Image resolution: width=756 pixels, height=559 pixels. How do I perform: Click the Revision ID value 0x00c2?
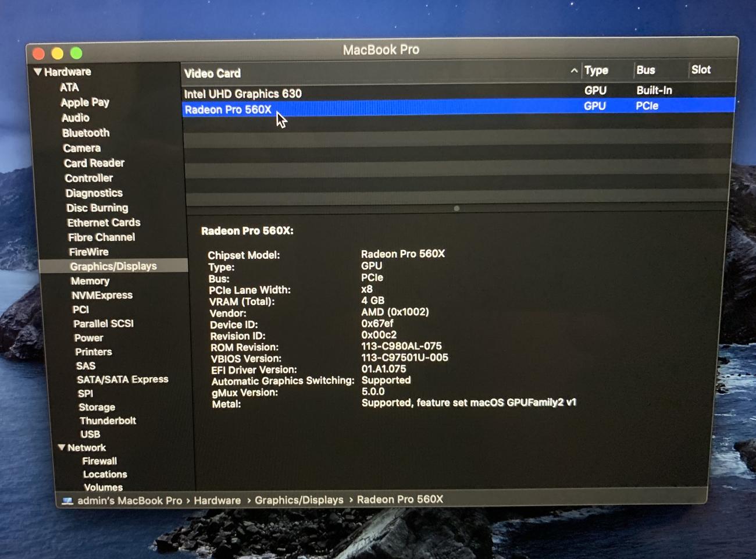(379, 335)
